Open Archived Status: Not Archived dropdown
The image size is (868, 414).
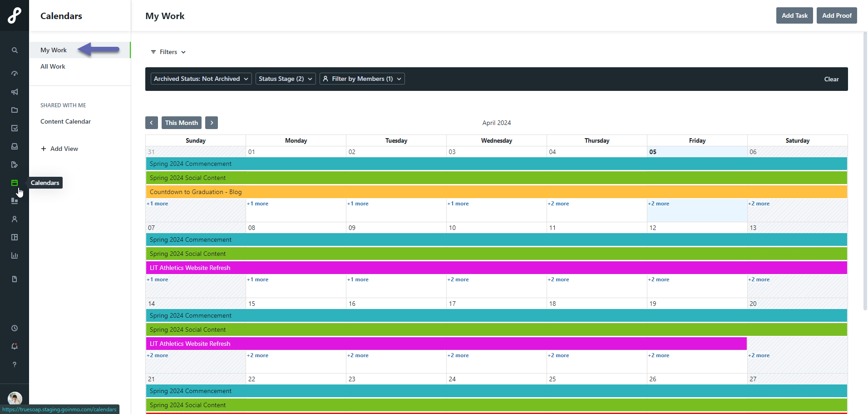(201, 79)
